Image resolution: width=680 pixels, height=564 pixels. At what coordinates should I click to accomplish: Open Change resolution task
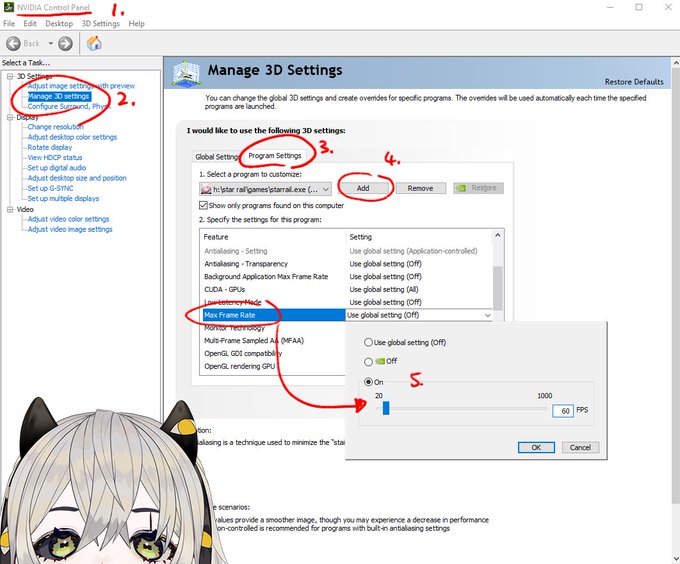coord(56,127)
